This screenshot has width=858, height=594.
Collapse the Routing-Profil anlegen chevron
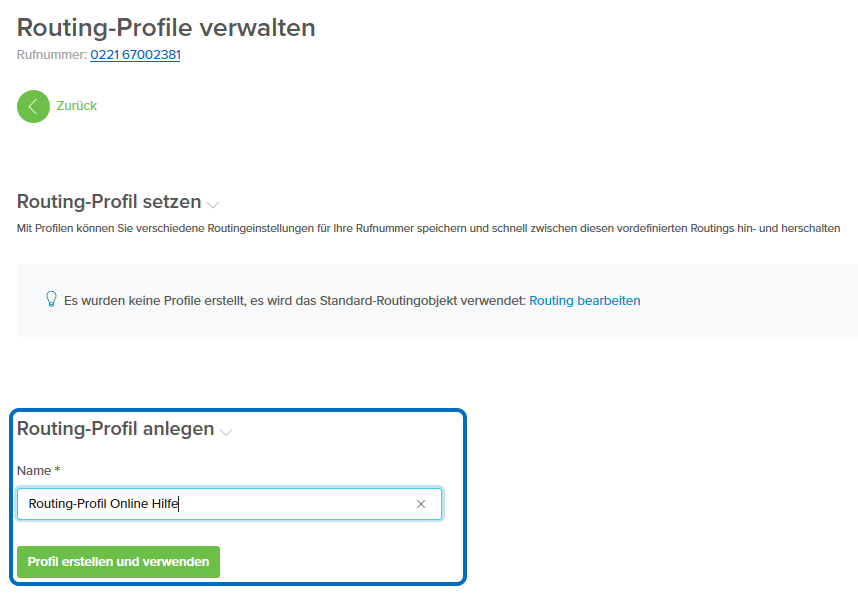click(226, 432)
